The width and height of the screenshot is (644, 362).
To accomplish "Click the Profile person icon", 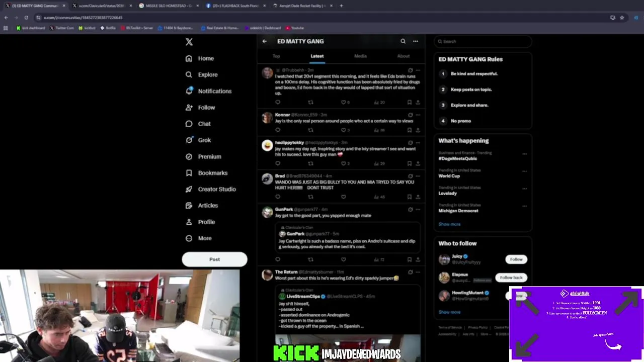I will [x=189, y=222].
